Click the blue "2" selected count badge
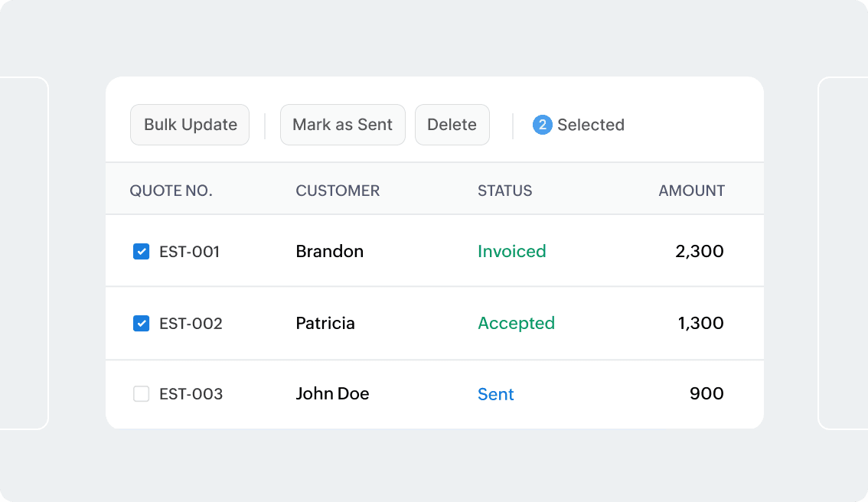The width and height of the screenshot is (868, 502). pos(542,125)
